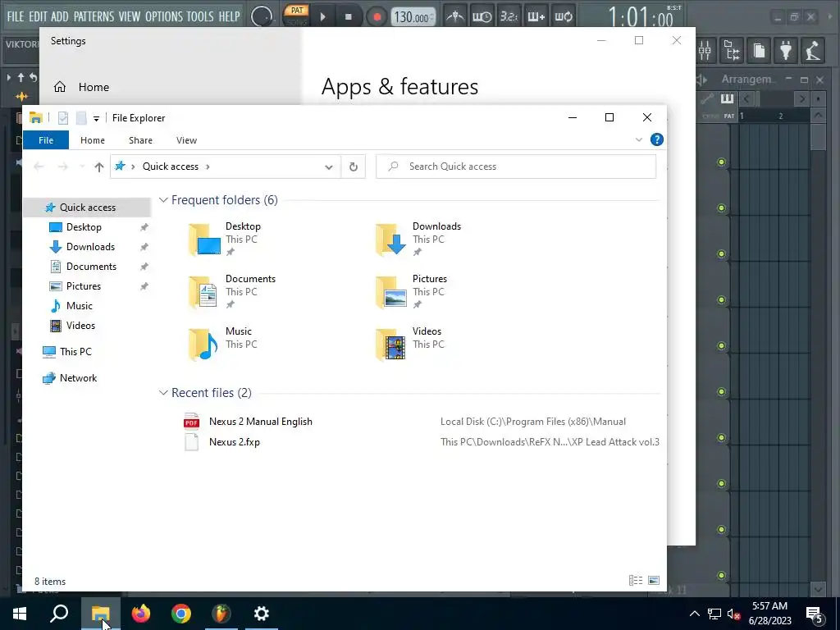
Task: Open the FL Studio FILE menu
Action: (x=16, y=16)
